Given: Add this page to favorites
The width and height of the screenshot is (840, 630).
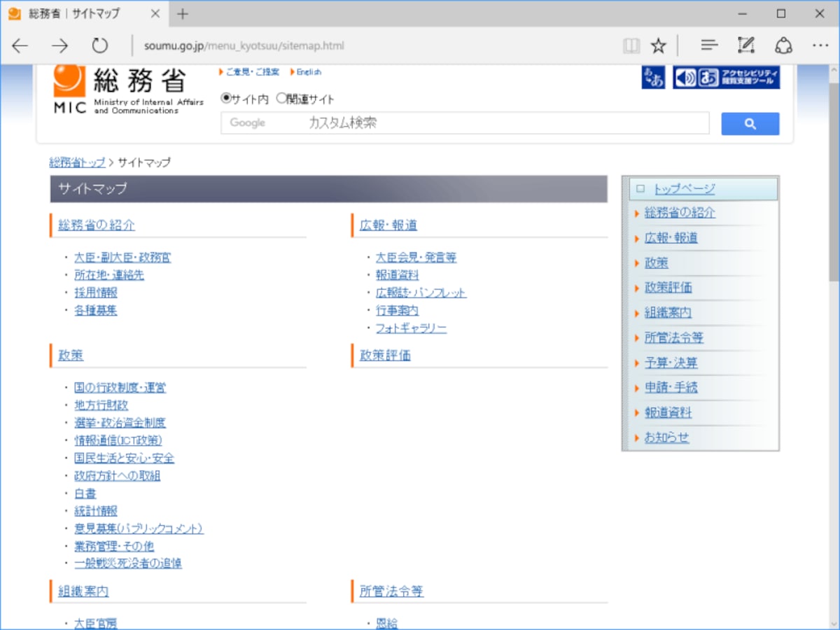Looking at the screenshot, I should point(659,46).
